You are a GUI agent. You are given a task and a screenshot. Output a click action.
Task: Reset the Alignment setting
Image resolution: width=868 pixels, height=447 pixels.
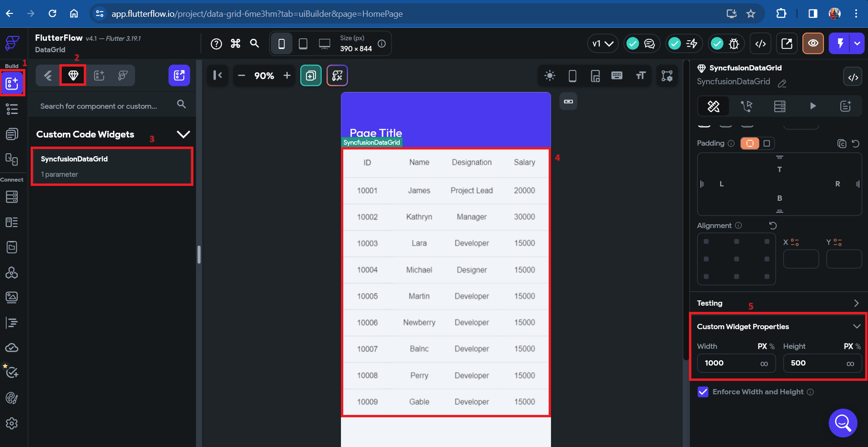772,225
